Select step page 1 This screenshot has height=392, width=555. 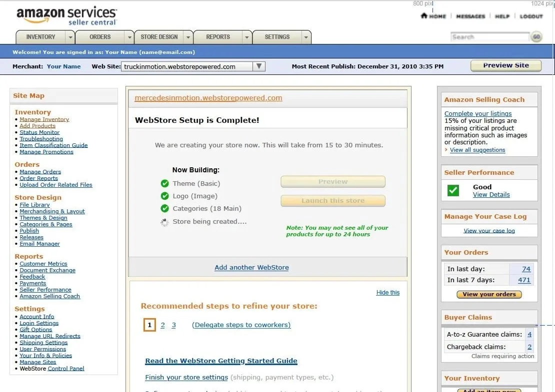149,325
